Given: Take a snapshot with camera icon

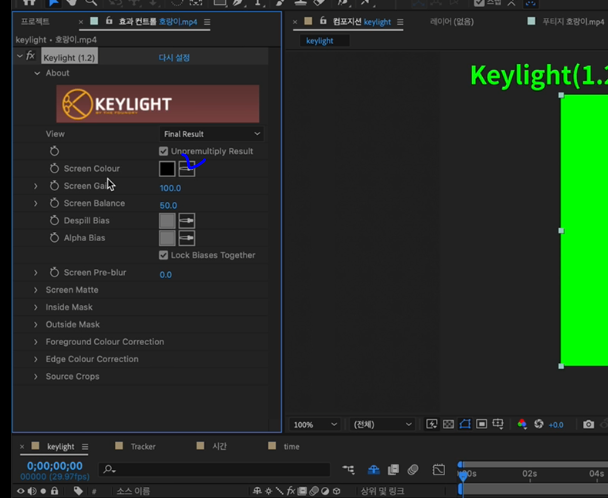Looking at the screenshot, I should click(588, 424).
